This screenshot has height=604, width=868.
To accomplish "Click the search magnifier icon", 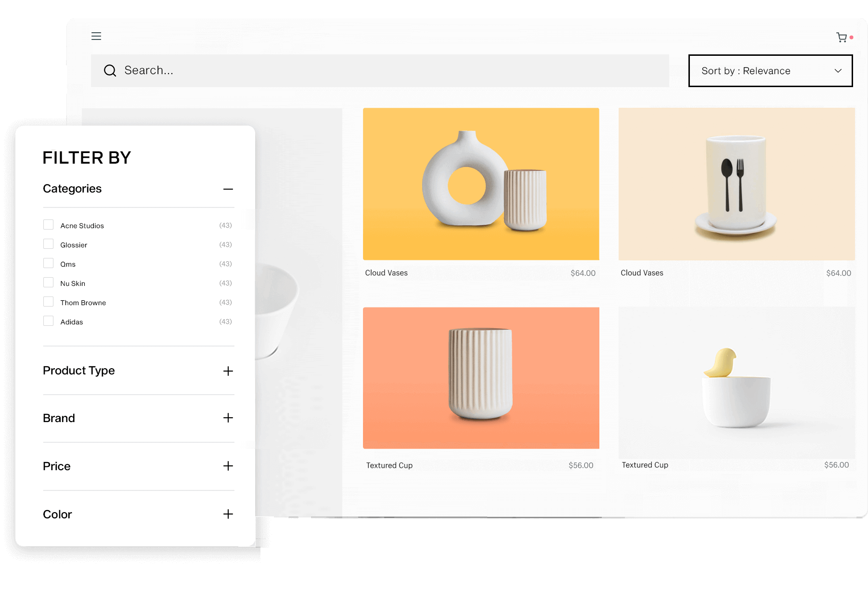I will point(110,70).
